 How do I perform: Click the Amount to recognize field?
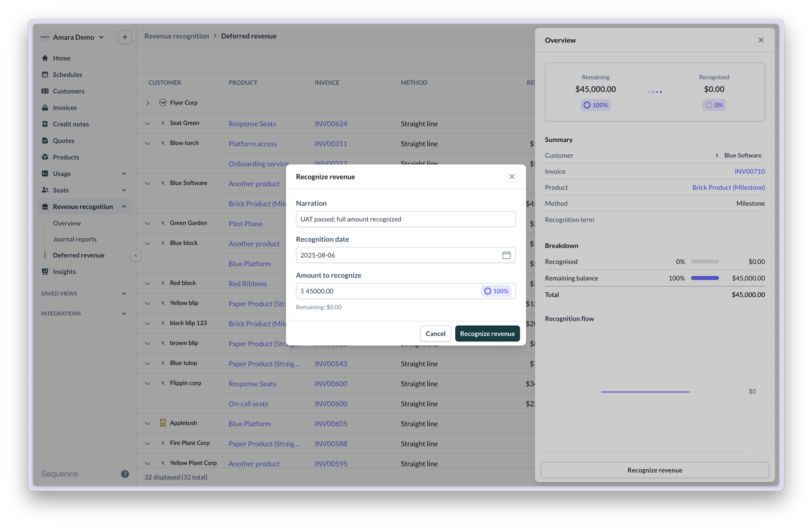[406, 291]
